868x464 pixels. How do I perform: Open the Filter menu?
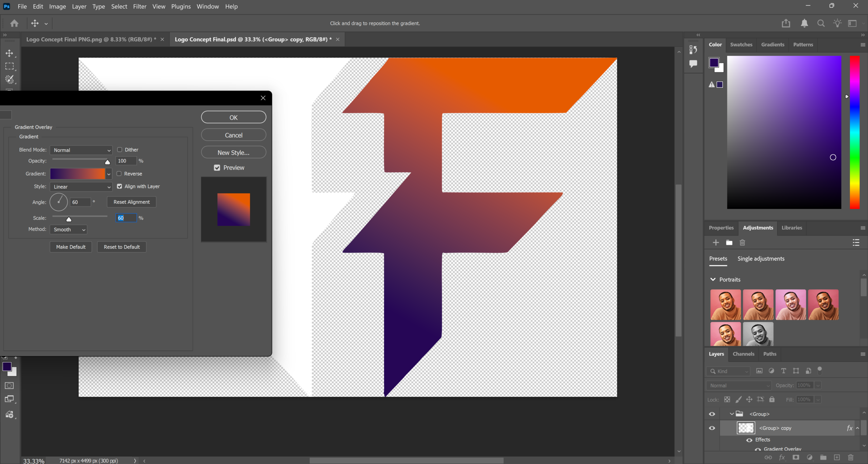(140, 6)
